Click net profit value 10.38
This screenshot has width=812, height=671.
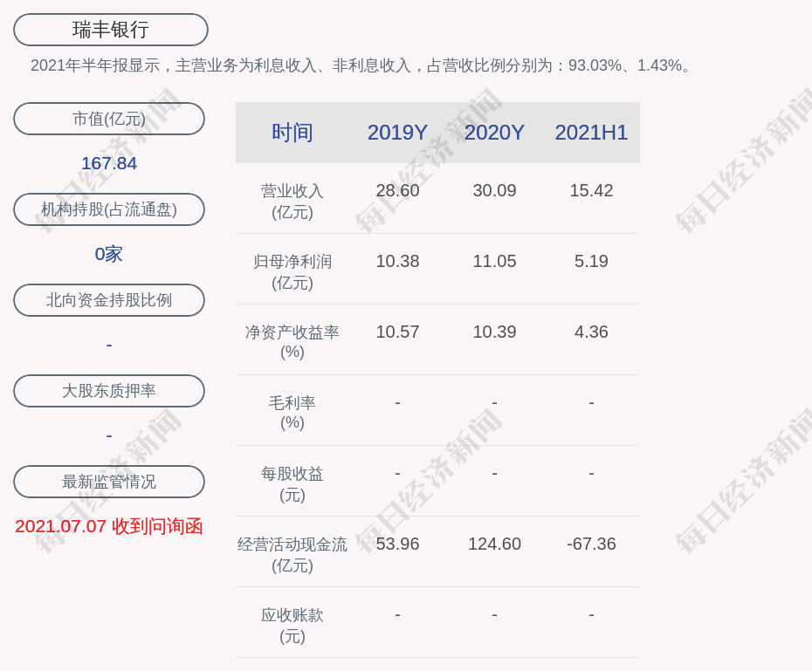pos(397,261)
